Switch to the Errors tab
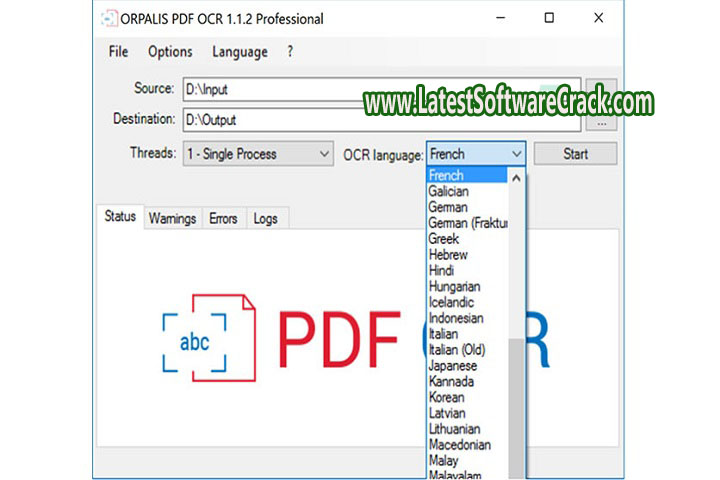This screenshot has height=480, width=720. point(224,218)
